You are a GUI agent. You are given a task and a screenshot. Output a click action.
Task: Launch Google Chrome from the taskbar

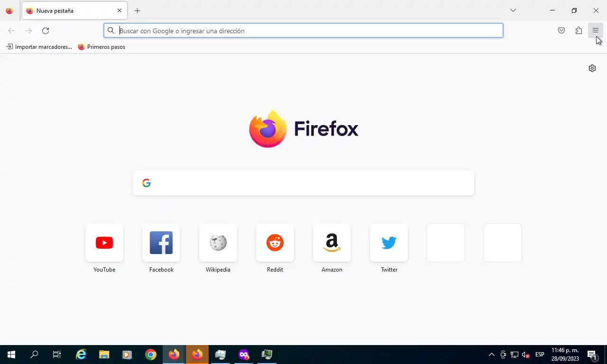click(151, 355)
